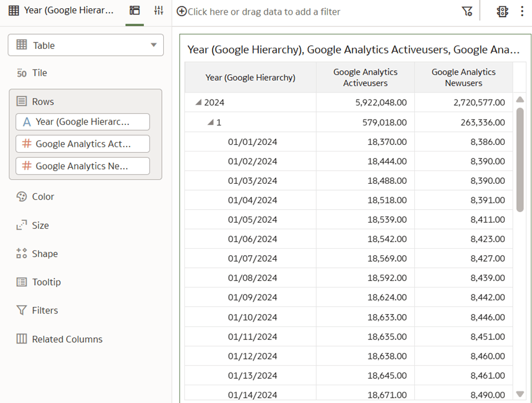Select the Google Analytics Act… pill in Rows
This screenshot has width=532, height=403.
(x=82, y=144)
